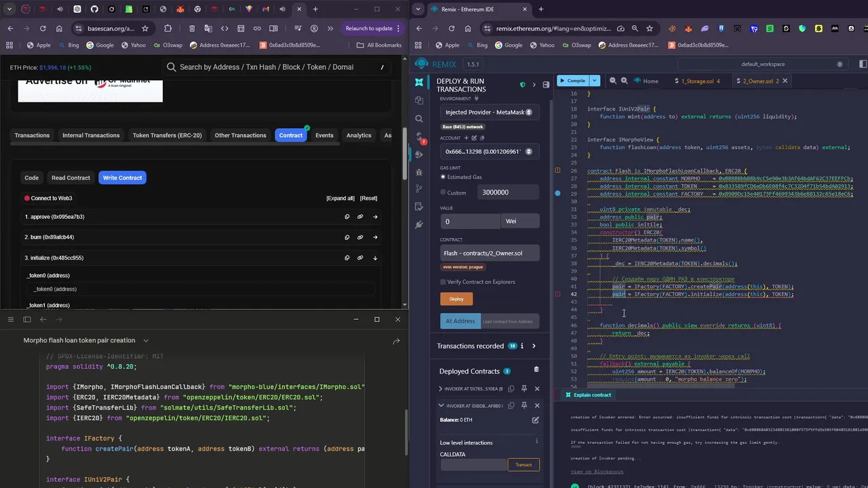Expand burn method arrow on Basescan
Image resolution: width=868 pixels, height=488 pixels.
click(x=375, y=237)
